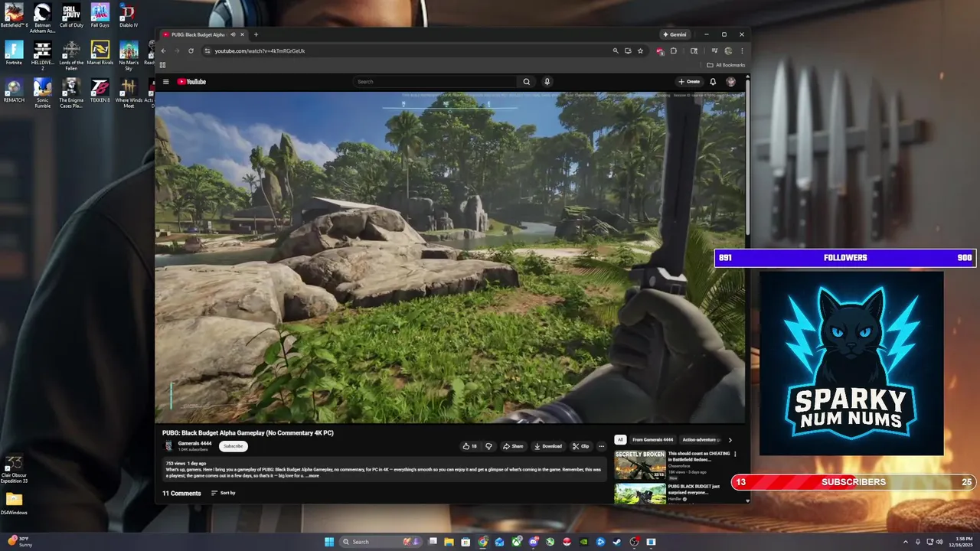Open the taskbar volume control

pyautogui.click(x=939, y=542)
